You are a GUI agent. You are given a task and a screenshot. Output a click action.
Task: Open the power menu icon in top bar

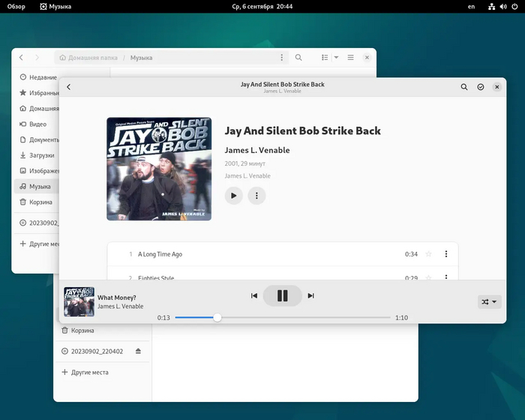coord(514,6)
